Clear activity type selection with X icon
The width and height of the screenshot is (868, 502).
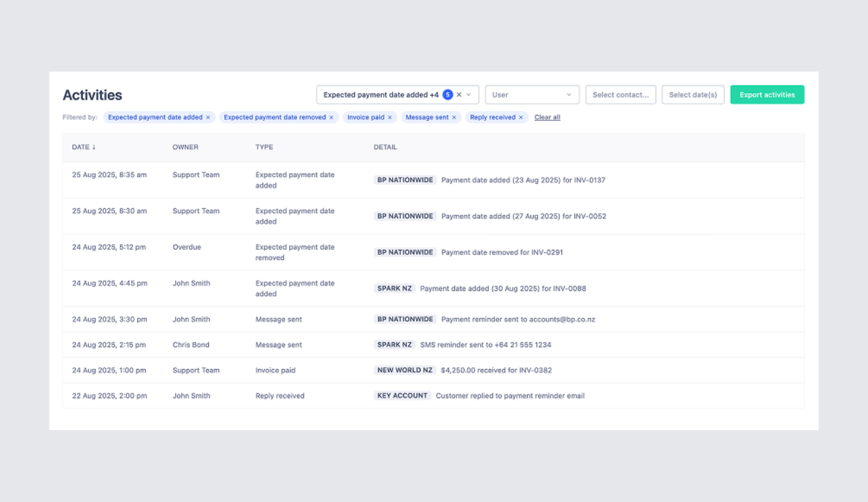(459, 95)
